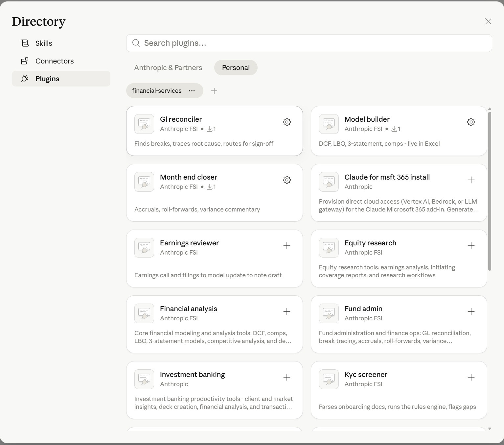
Task: Install Earnings reviewer with plus icon
Action: [x=286, y=246]
